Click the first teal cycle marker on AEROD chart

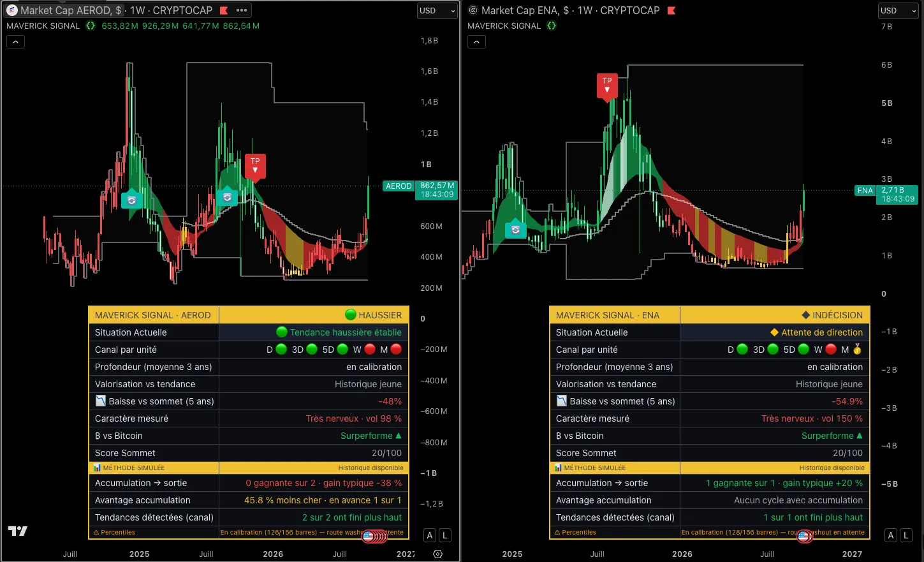132,200
